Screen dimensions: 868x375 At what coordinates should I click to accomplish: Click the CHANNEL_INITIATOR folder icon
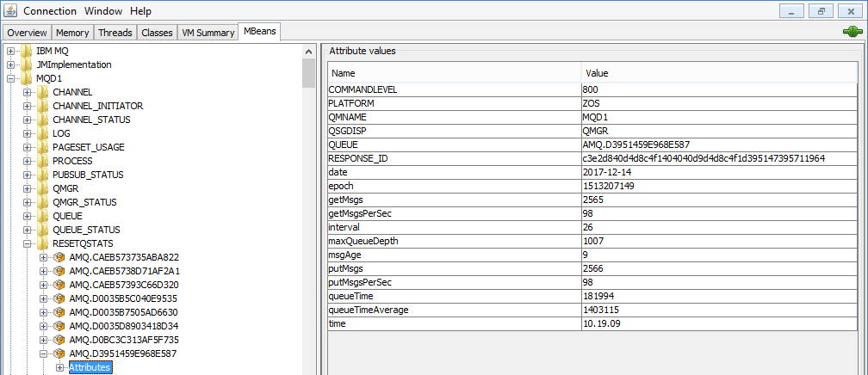[x=43, y=106]
